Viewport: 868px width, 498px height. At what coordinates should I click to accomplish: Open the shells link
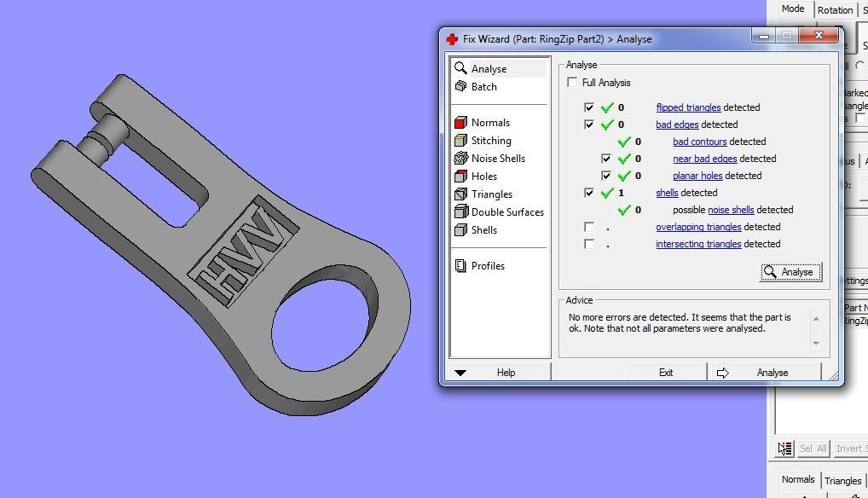(x=667, y=193)
